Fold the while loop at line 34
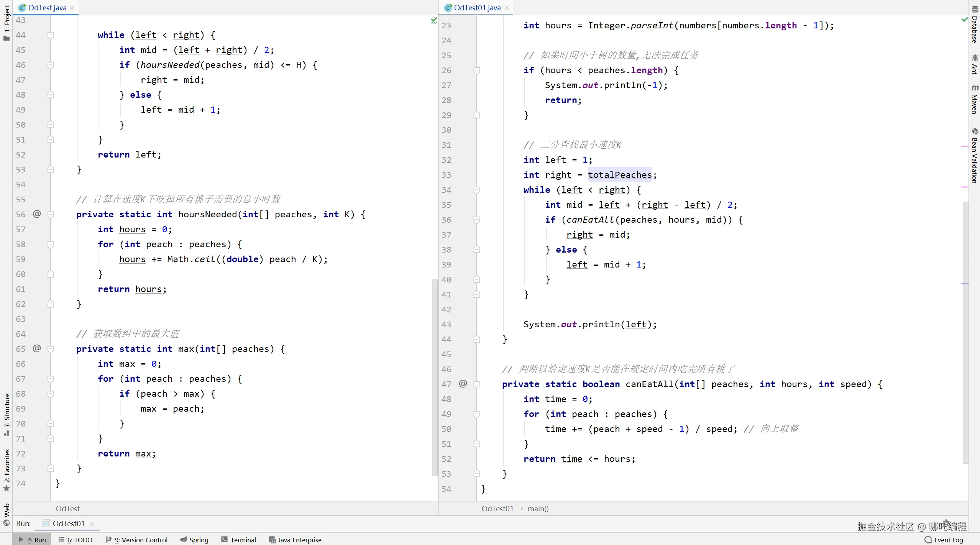 [477, 190]
